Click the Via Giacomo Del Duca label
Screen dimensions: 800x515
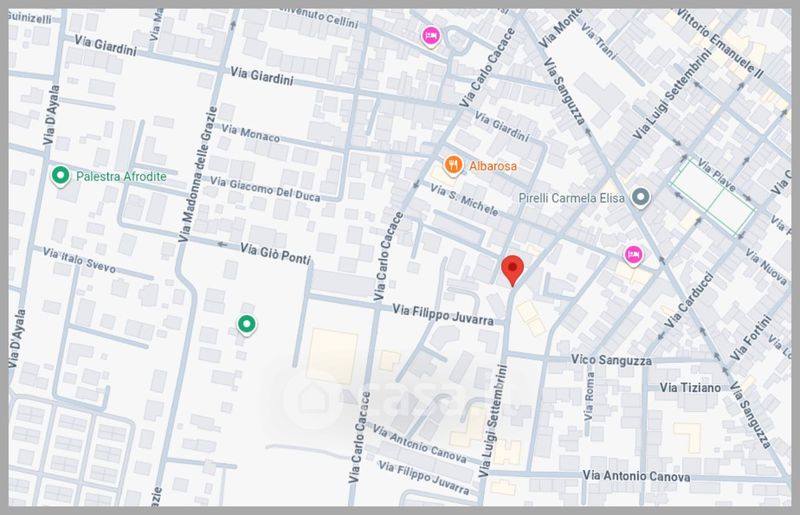point(267,190)
